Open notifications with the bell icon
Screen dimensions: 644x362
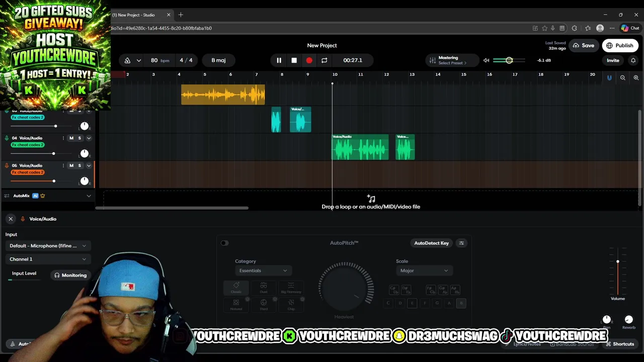[x=633, y=60]
